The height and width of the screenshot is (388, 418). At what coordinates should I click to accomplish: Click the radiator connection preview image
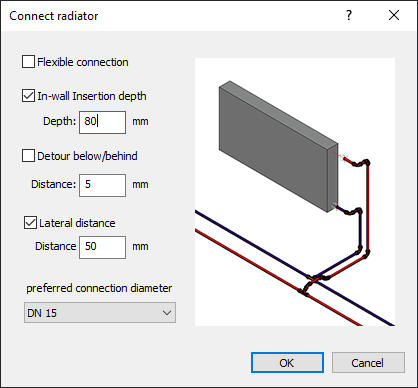295,192
